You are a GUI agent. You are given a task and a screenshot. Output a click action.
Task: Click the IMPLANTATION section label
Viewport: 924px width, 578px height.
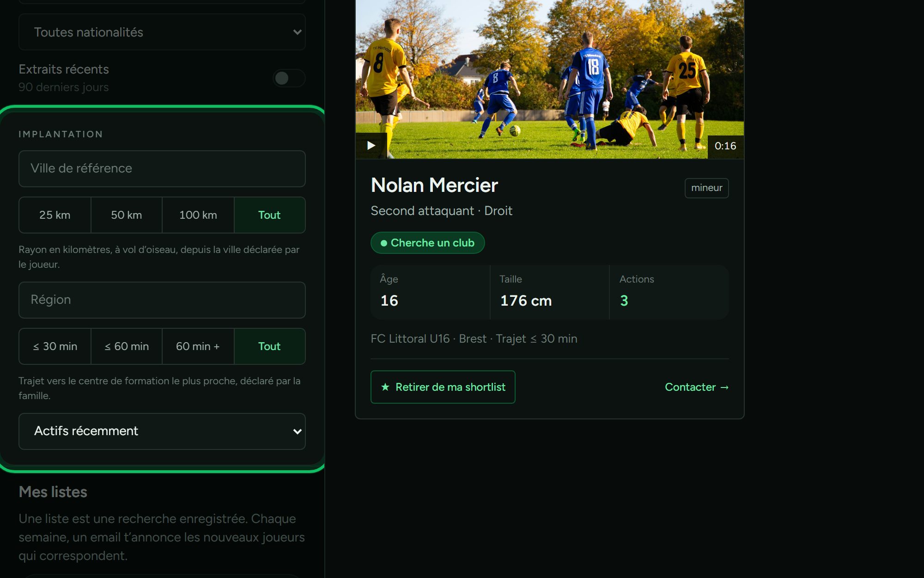tap(61, 135)
